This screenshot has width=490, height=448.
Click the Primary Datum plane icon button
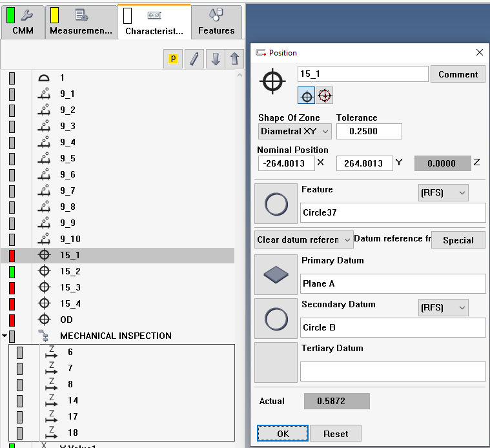[276, 274]
